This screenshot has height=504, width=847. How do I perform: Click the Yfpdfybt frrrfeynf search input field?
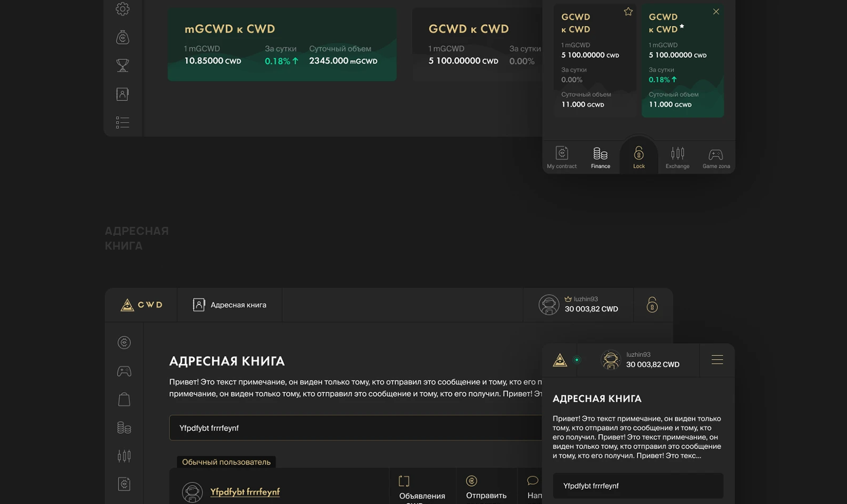click(354, 427)
